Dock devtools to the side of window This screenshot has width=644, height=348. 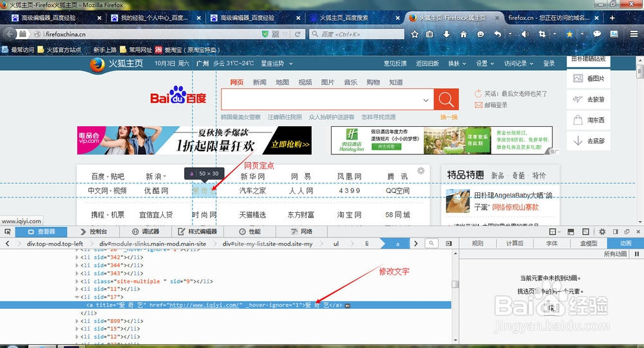pyautogui.click(x=615, y=232)
